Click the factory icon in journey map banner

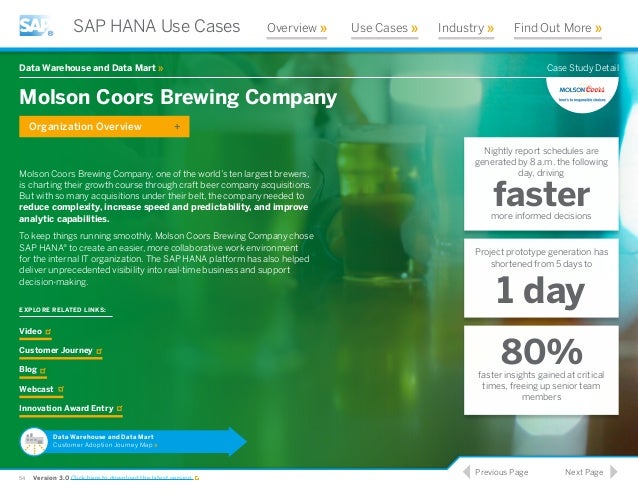(34, 441)
